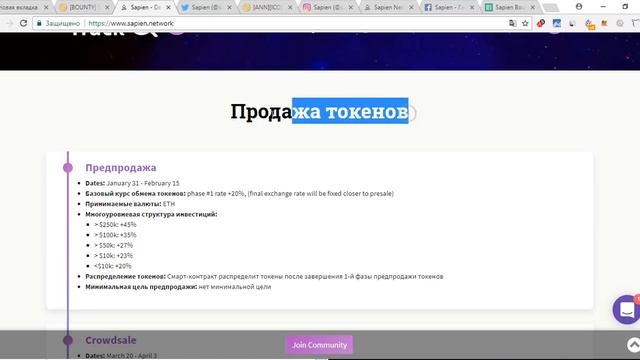The image size is (640, 360).
Task: Click the Crowdsale section heading
Action: 111,340
